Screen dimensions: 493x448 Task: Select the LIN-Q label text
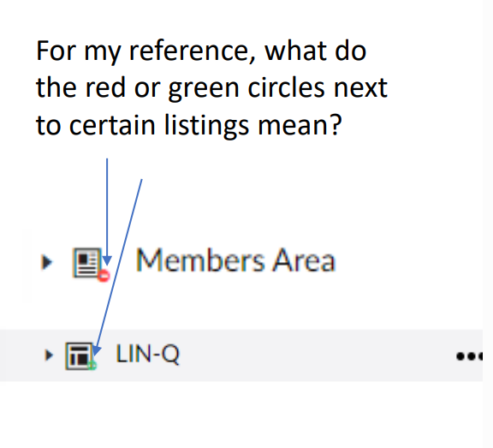[147, 355]
